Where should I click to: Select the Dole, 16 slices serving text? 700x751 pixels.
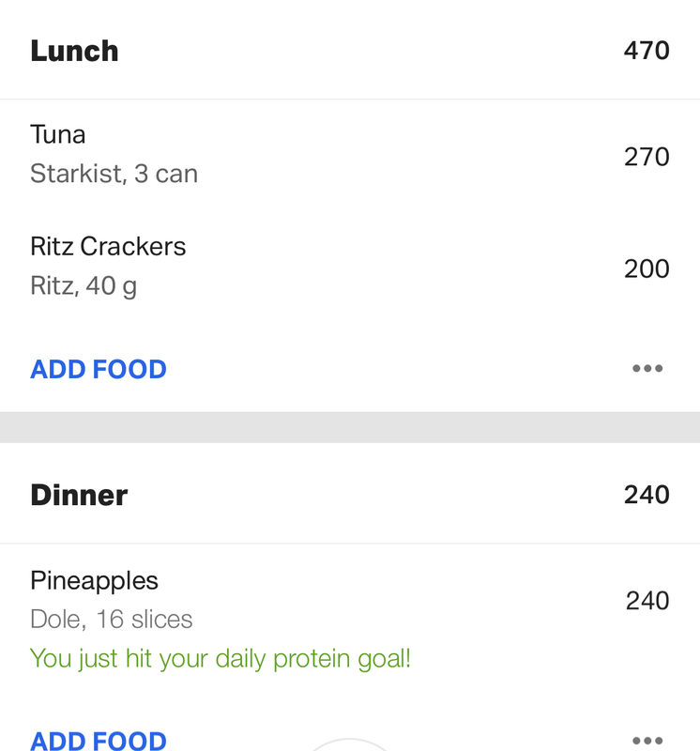coord(111,620)
